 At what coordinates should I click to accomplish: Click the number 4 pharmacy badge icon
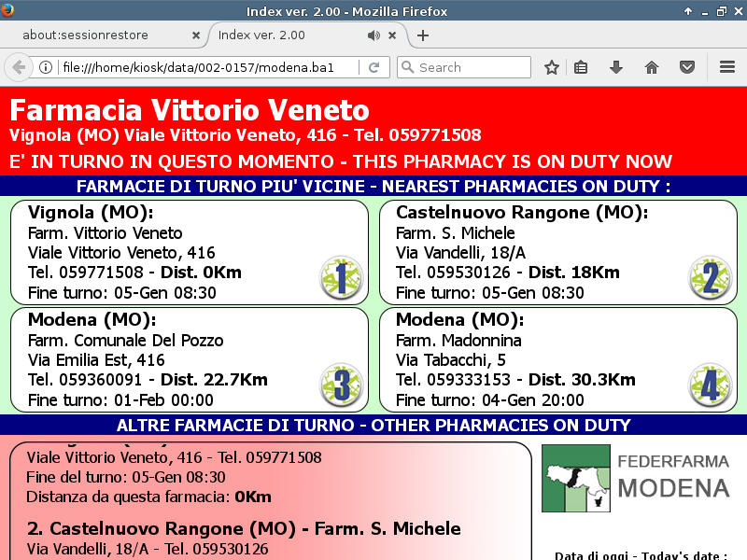click(710, 385)
